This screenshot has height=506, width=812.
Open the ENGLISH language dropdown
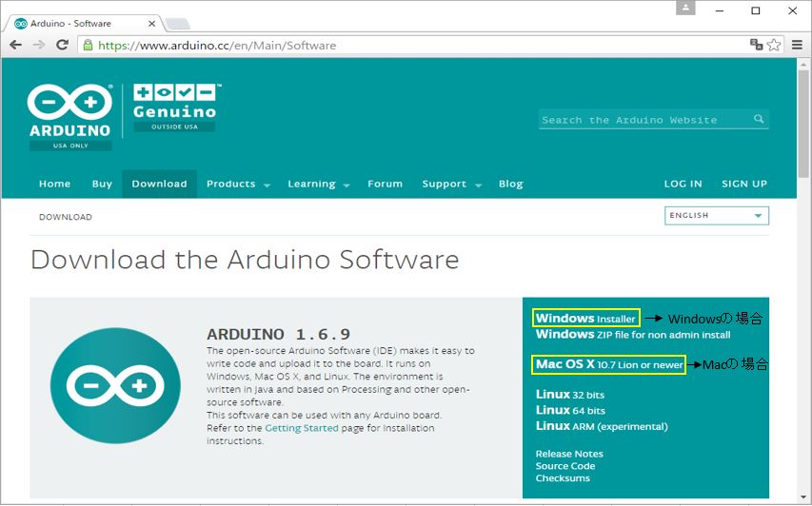click(717, 215)
